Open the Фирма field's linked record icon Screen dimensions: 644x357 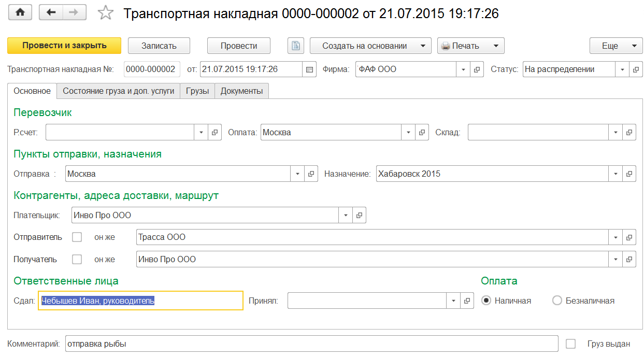point(477,69)
